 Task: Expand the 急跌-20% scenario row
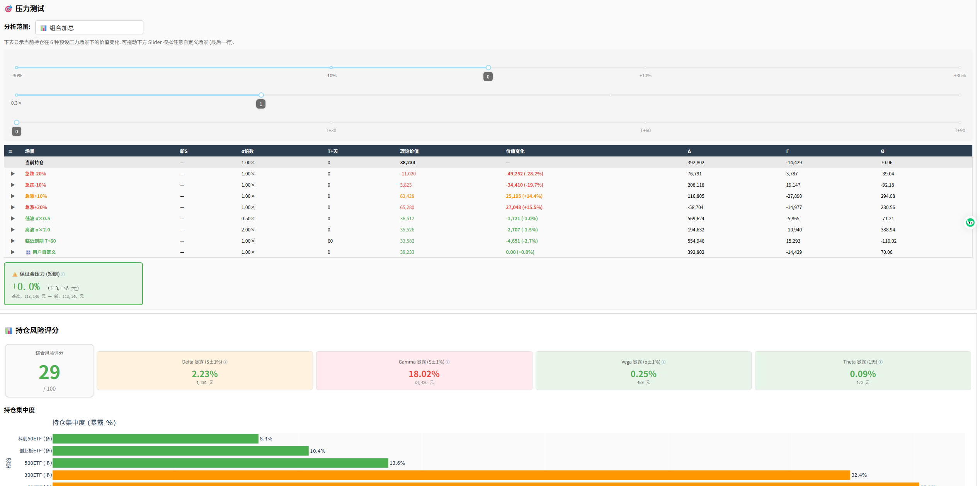[x=13, y=174]
